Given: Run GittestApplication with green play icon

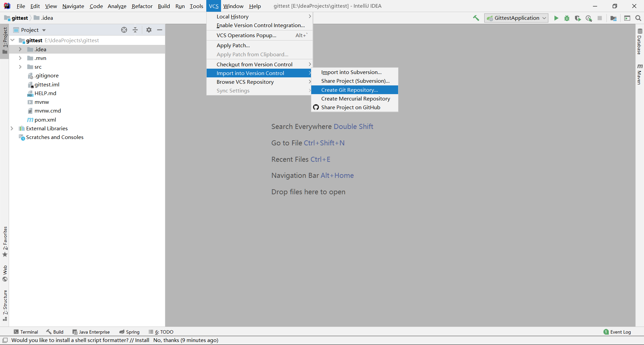Looking at the screenshot, I should [x=556, y=18].
